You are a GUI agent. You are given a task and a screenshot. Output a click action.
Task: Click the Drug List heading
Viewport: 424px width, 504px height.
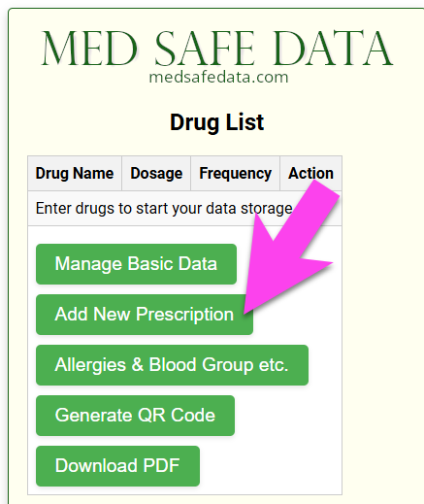tap(217, 122)
